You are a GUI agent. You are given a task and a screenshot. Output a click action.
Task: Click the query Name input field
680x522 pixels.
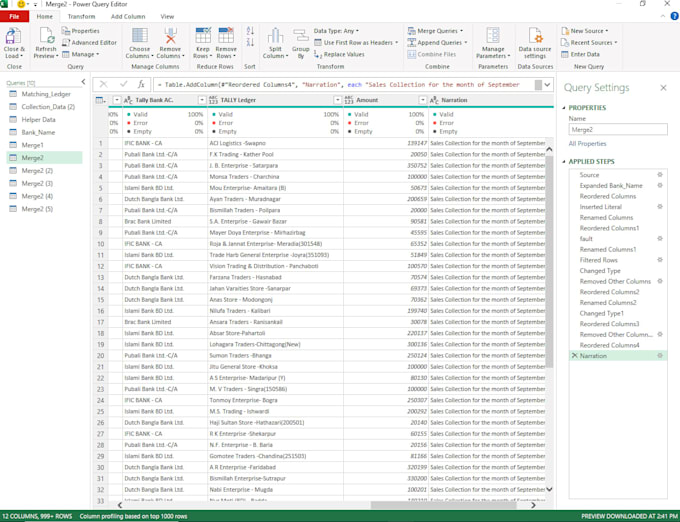coord(618,130)
